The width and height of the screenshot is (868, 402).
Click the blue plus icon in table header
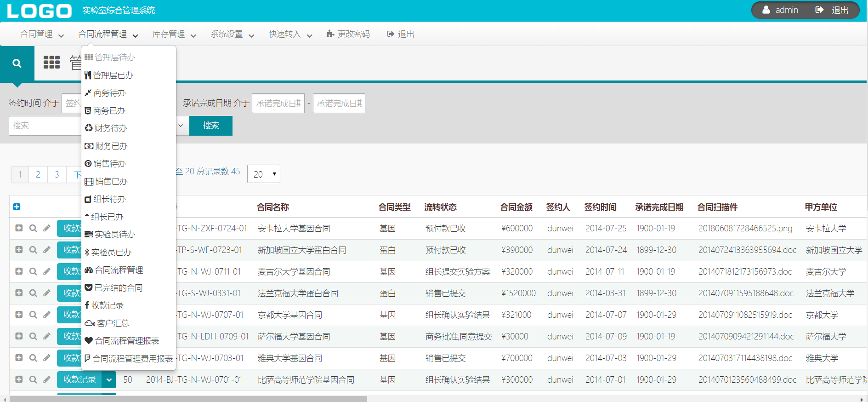[17, 207]
